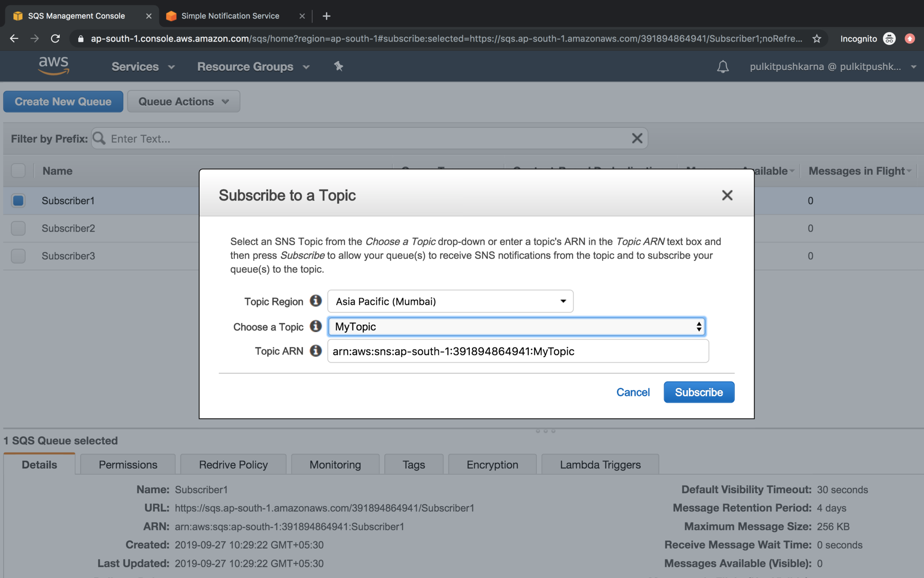
Task: Click into the Topic ARN text field
Action: (518, 351)
